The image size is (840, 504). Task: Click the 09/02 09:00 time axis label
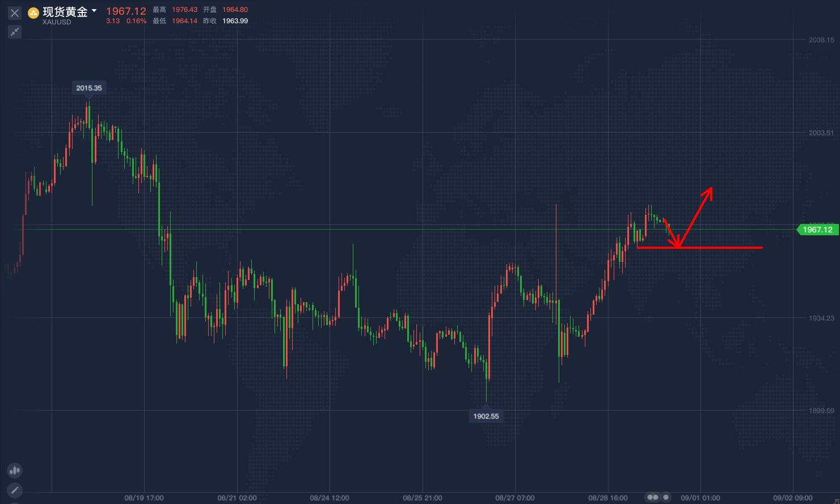click(x=793, y=498)
